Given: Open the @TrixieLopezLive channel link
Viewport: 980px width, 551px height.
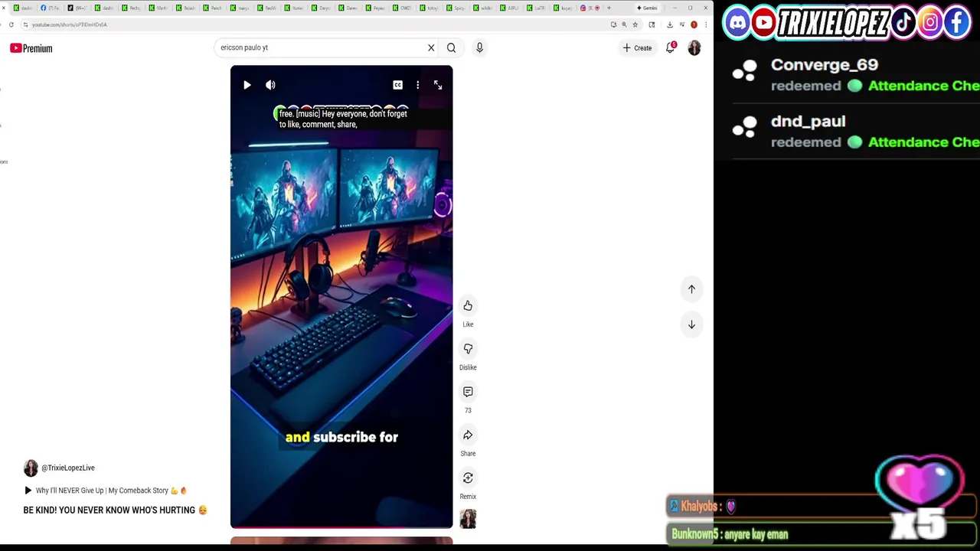Looking at the screenshot, I should 68,468.
